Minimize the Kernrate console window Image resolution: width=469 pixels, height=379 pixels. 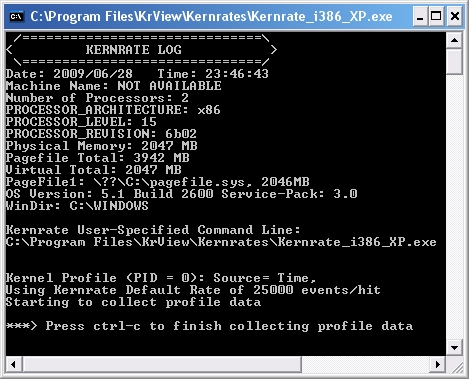point(420,16)
